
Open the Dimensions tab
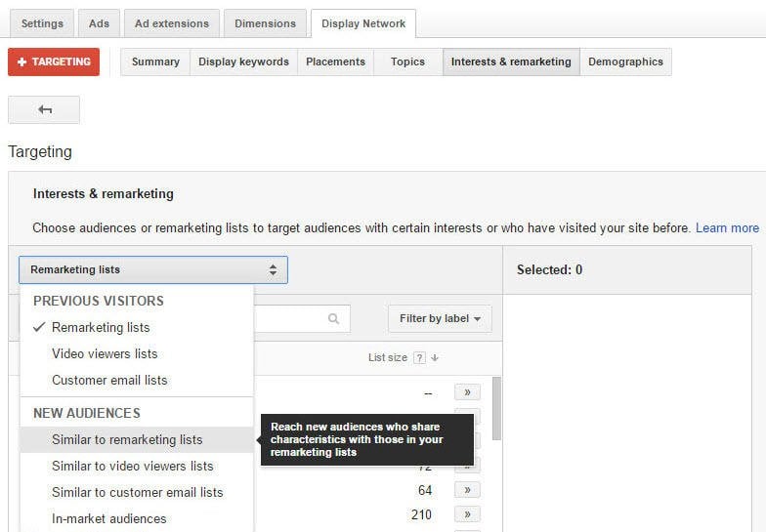click(266, 23)
